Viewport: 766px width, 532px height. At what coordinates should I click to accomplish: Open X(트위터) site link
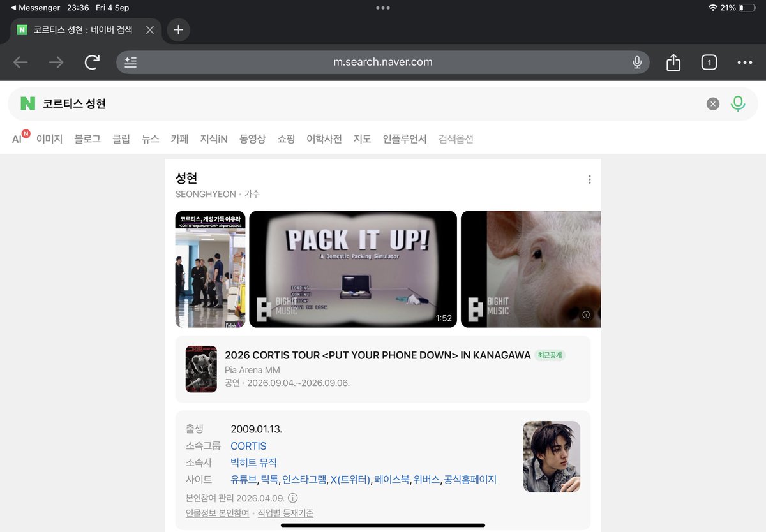350,479
